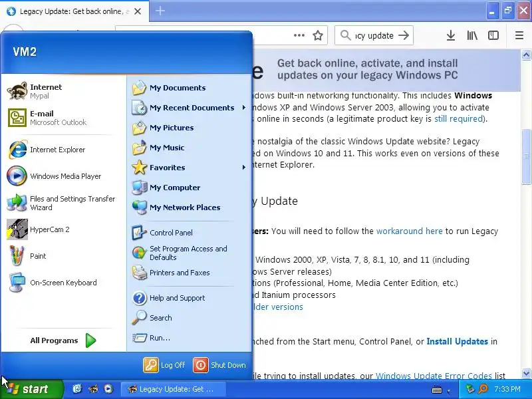Click page scrollbar down arrow

pos(526,374)
